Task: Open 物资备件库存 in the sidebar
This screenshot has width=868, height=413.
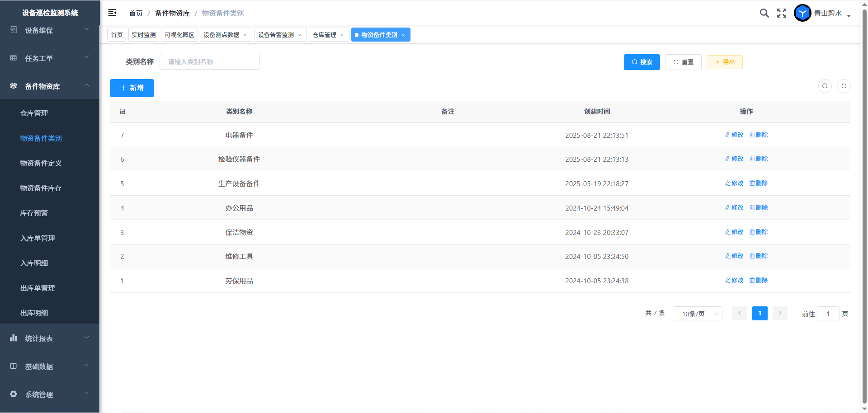Action: 41,188
